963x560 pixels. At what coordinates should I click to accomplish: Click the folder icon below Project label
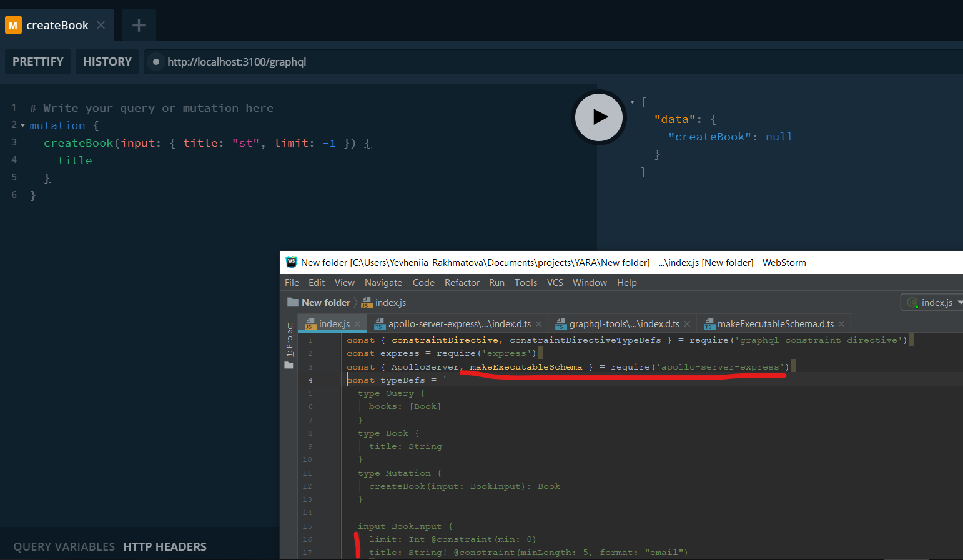point(289,365)
